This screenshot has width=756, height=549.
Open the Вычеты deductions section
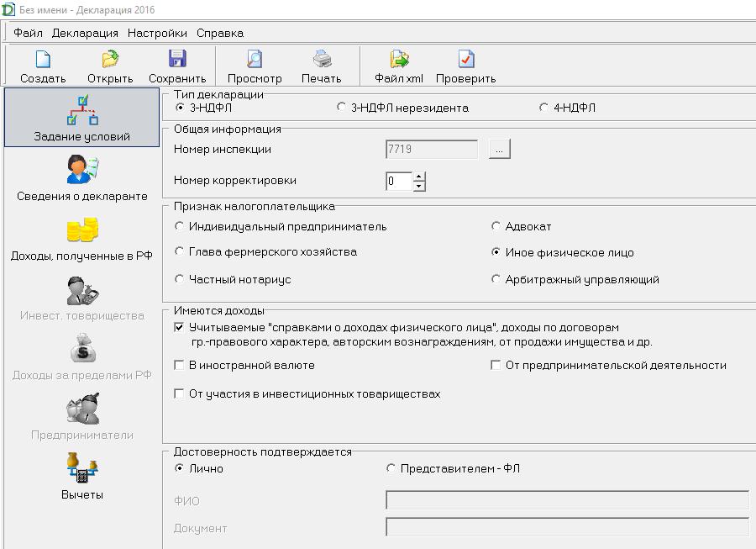[82, 476]
